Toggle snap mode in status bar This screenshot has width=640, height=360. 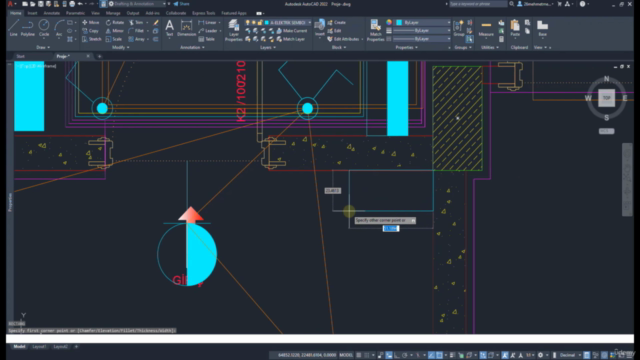(x=367, y=355)
